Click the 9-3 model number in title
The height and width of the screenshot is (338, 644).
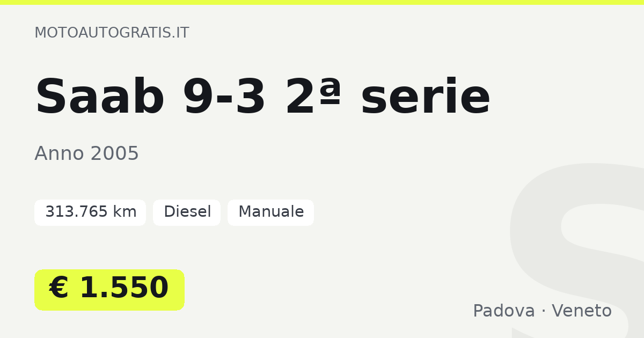click(x=224, y=97)
